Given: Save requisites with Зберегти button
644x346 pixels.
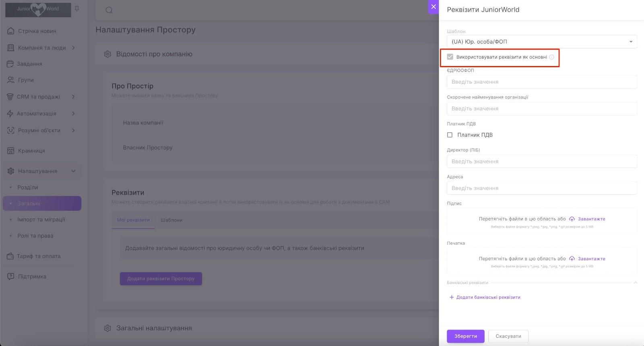Looking at the screenshot, I should [x=466, y=336].
